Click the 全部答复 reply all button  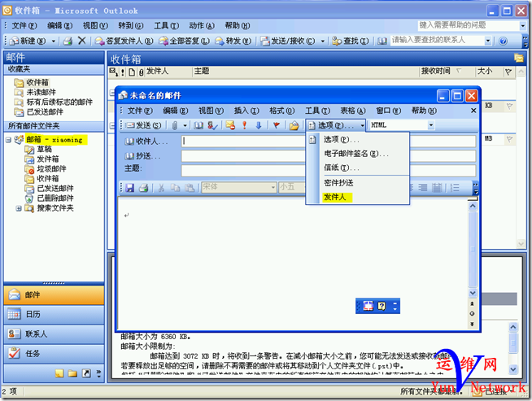pos(184,41)
